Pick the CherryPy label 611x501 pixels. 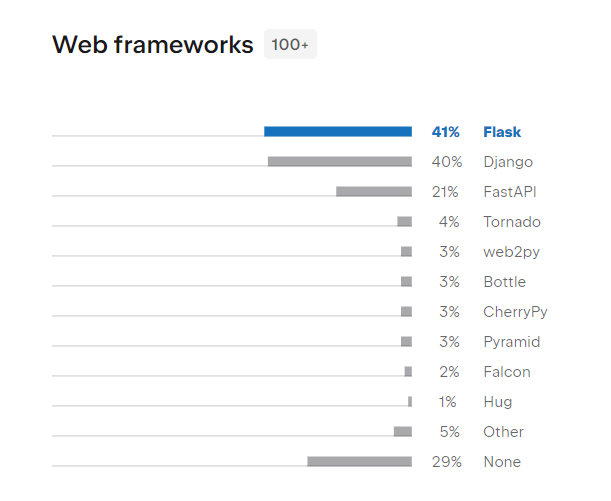tap(515, 312)
